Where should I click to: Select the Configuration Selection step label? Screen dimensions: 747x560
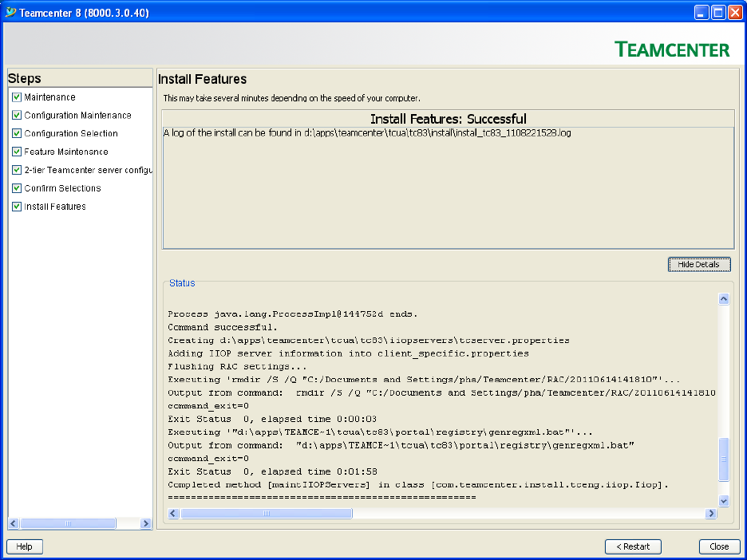pyautogui.click(x=71, y=133)
